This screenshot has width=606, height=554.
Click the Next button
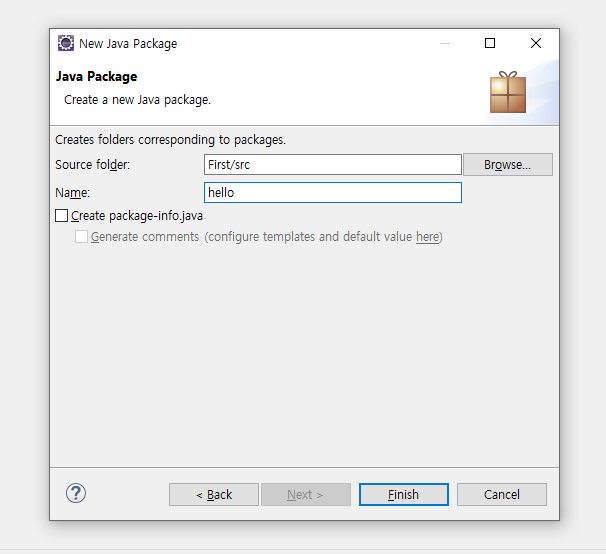pyautogui.click(x=305, y=494)
